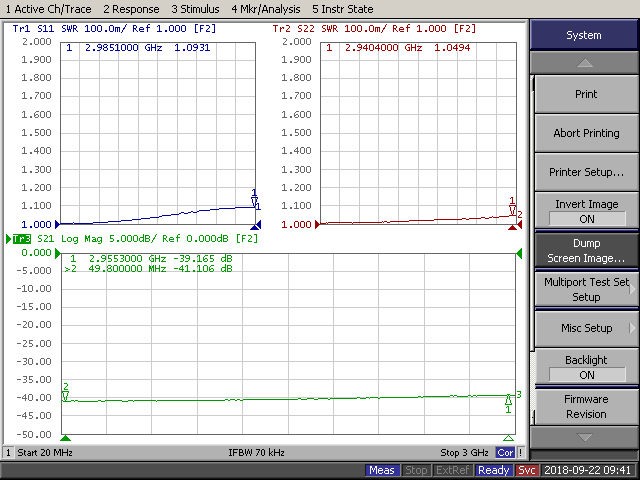The width and height of the screenshot is (640, 480).
Task: Click the Svc service mode indicator
Action: (527, 470)
